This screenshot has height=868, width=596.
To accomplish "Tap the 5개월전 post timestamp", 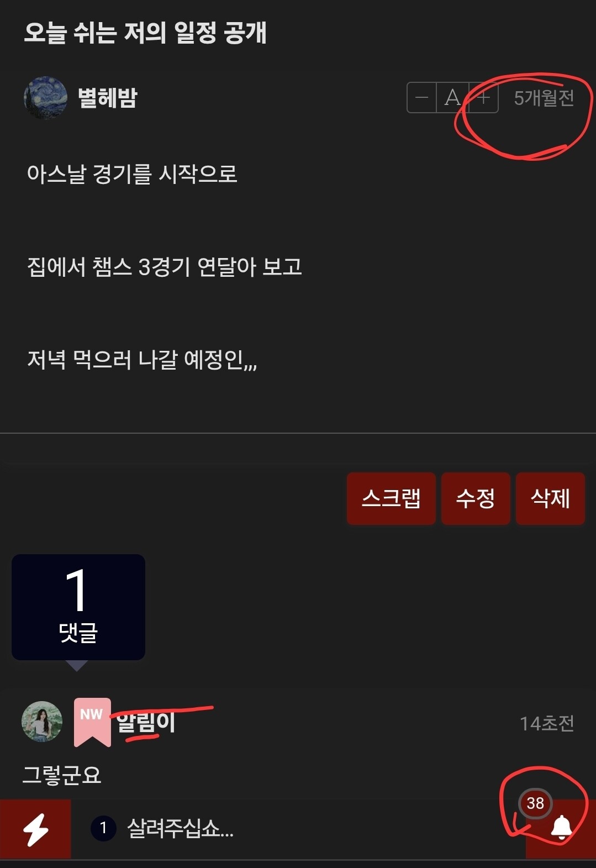I will click(544, 98).
